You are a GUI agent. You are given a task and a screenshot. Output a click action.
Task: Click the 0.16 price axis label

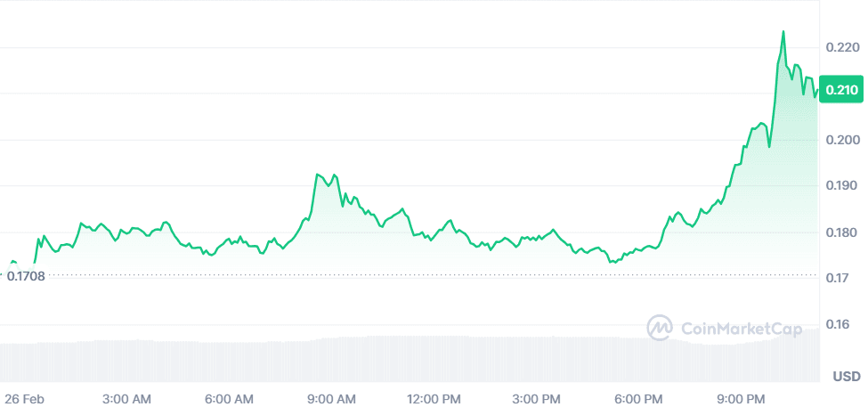[x=844, y=326]
